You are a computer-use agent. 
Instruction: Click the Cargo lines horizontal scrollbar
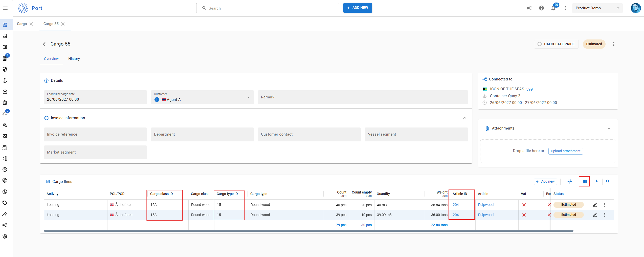pyautogui.click(x=308, y=231)
